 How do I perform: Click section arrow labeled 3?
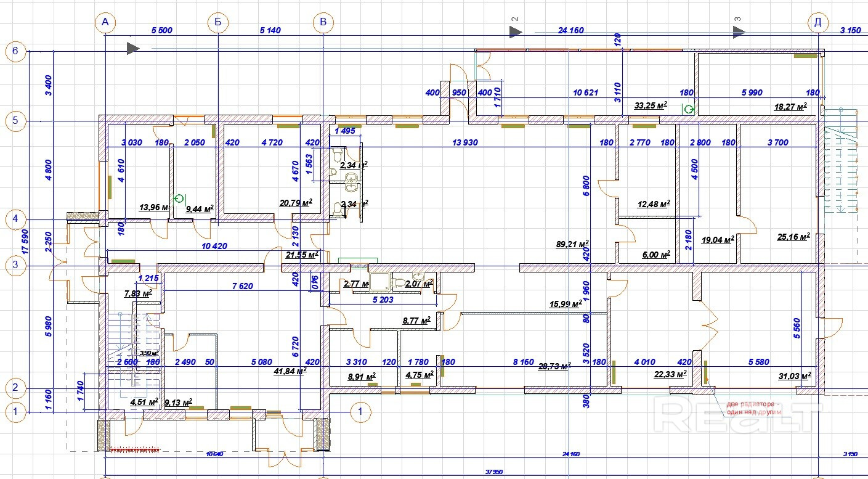[739, 32]
